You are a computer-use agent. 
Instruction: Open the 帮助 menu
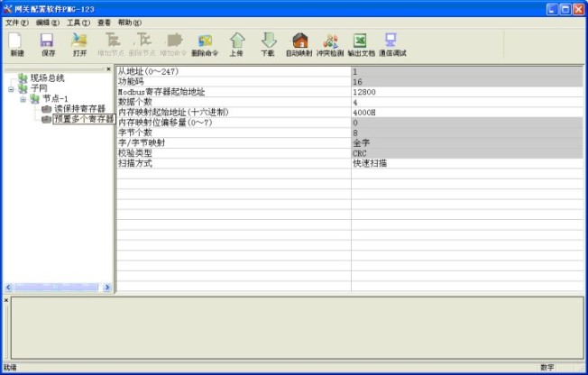click(x=130, y=22)
